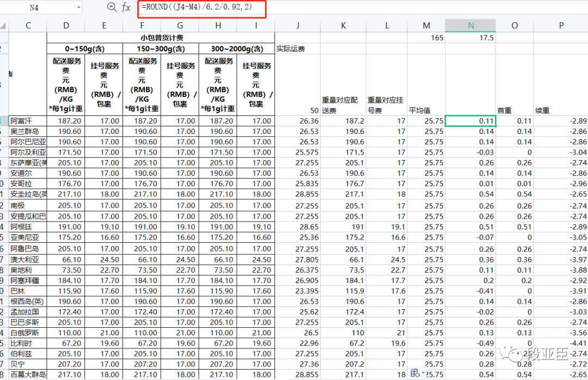Select column F header
588x380 pixels.
point(142,26)
